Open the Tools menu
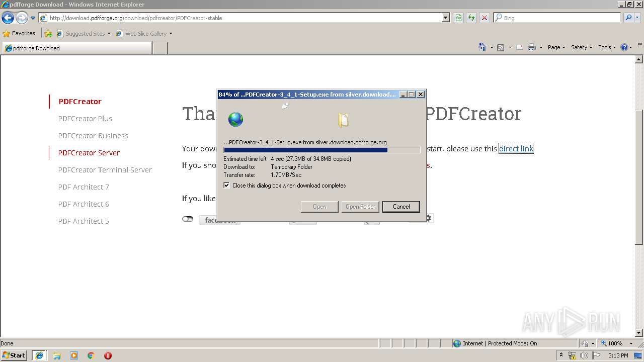The image size is (644, 362). 607,47
